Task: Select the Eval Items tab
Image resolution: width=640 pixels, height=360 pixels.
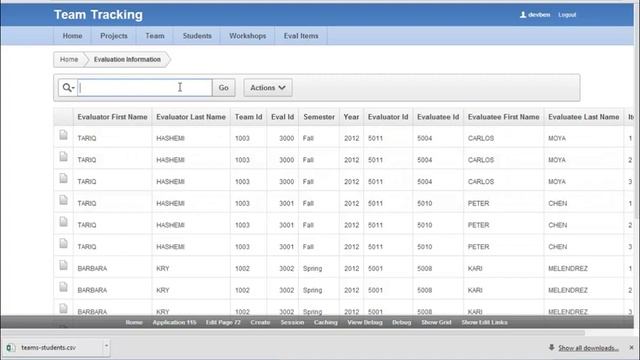Action: 301,36
